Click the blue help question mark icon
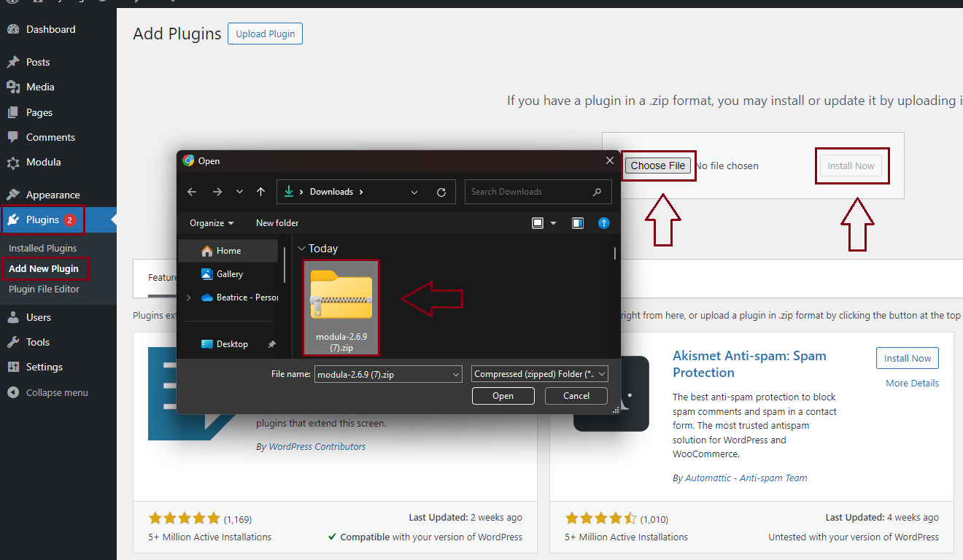This screenshot has height=560, width=963. pyautogui.click(x=603, y=223)
